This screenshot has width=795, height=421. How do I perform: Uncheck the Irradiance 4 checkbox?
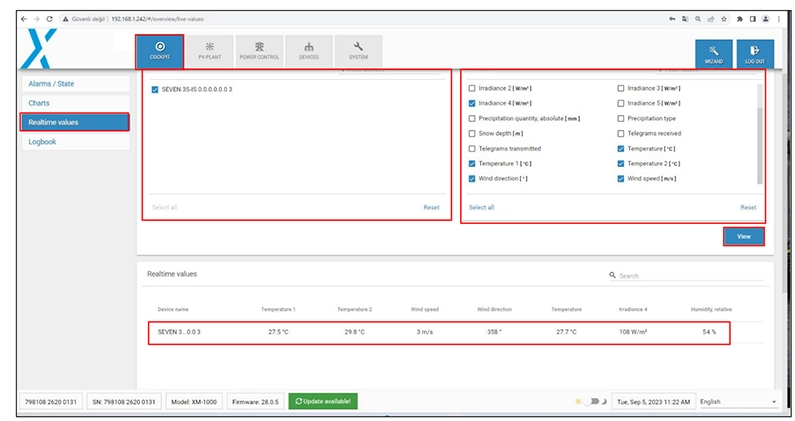[x=472, y=103]
